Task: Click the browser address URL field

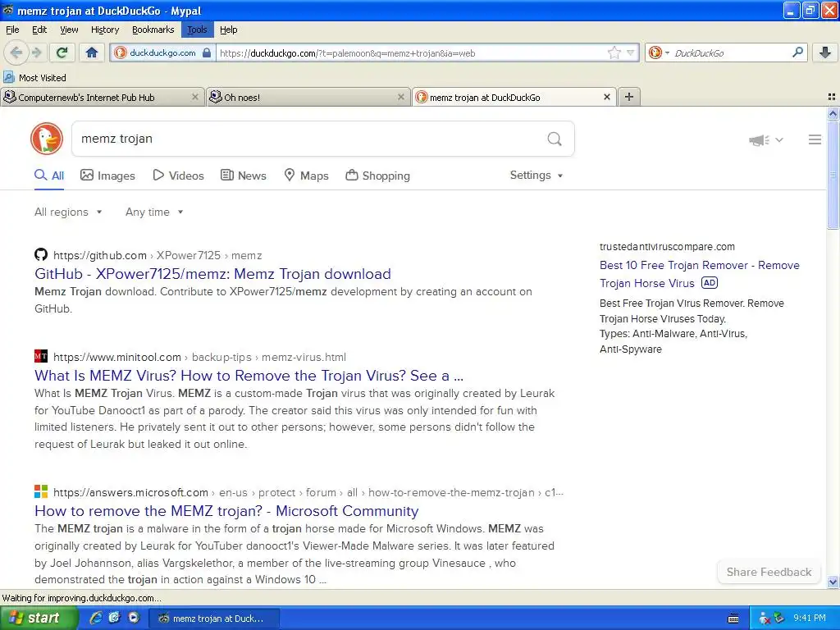Action: [411, 53]
